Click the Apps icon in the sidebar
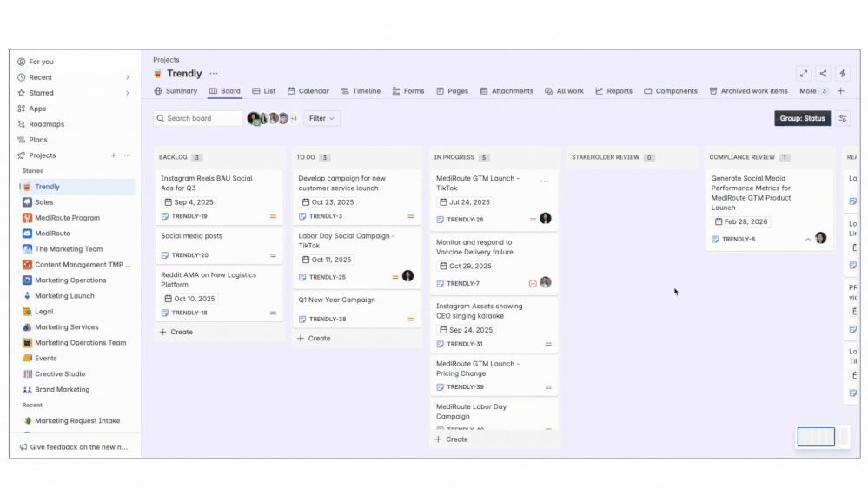Viewport: 868px width, 488px height. [x=22, y=109]
